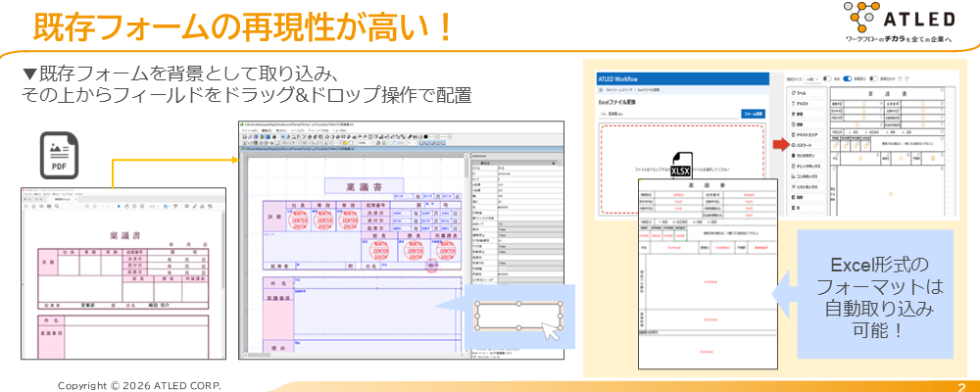980x392 pixels.
Task: Click the comment bubble icon in PDF viewer
Action: pyautogui.click(x=187, y=207)
